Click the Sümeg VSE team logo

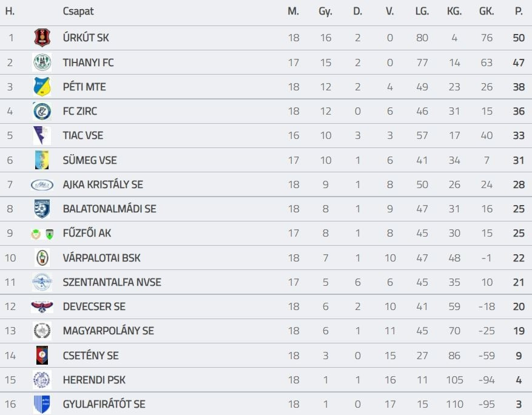(42, 160)
